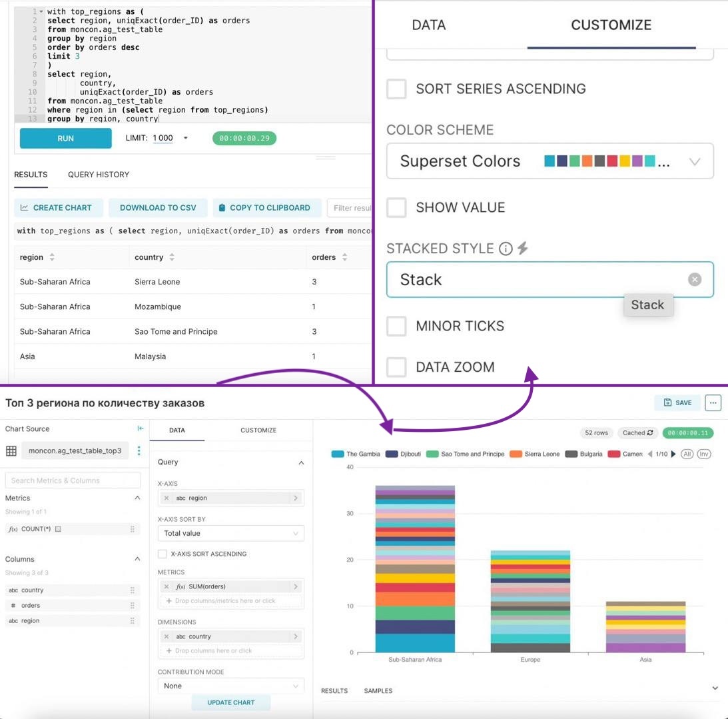Open the Stacked Style select box
This screenshot has width=728, height=719.
click(549, 280)
